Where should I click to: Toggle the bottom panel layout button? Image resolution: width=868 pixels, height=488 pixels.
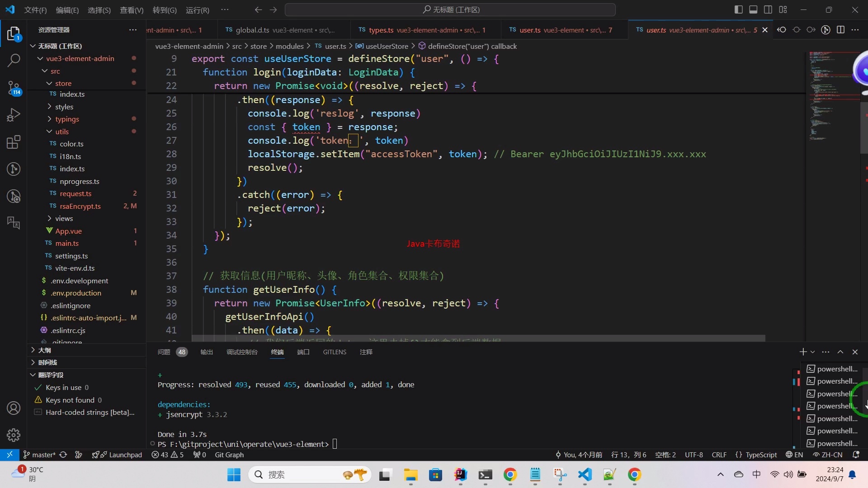click(x=753, y=9)
